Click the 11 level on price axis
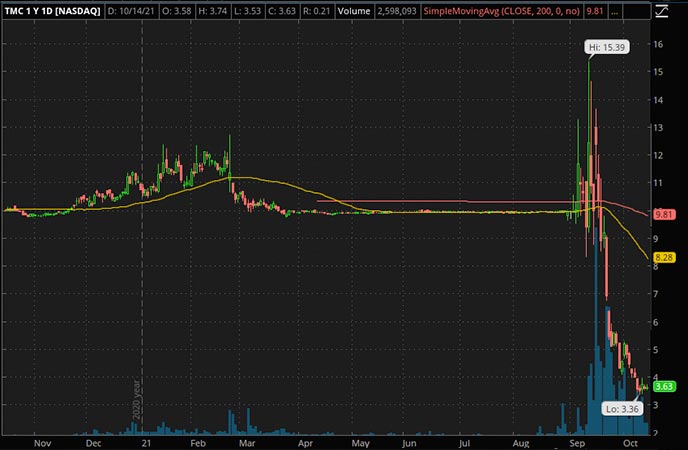This screenshot has height=450, width=688. pyautogui.click(x=658, y=183)
